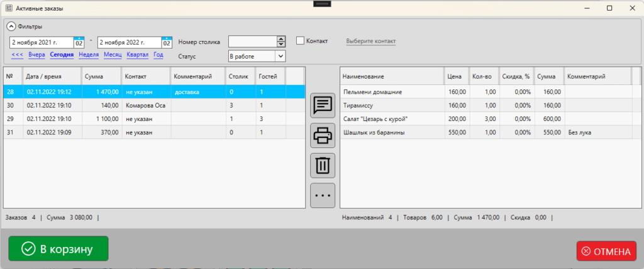The image size is (644, 269).
Task: Open more actions three-dots button
Action: pos(323,195)
